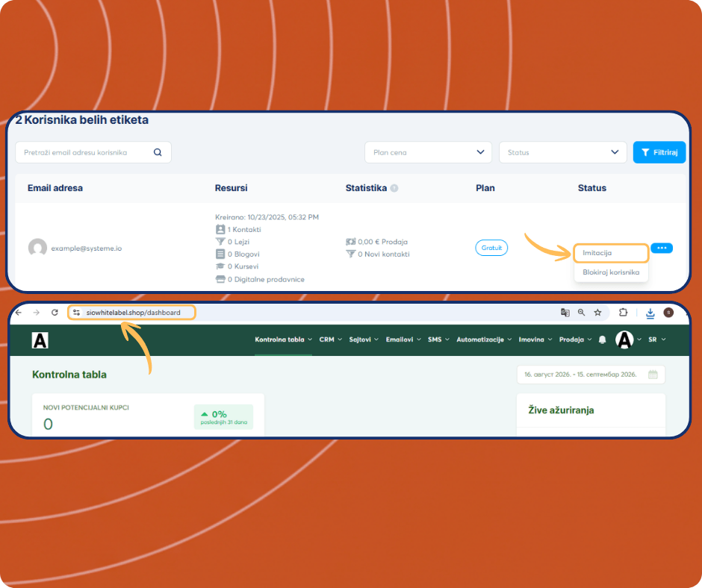The height and width of the screenshot is (588, 702).
Task: Bookmark the page with the star icon
Action: point(597,313)
